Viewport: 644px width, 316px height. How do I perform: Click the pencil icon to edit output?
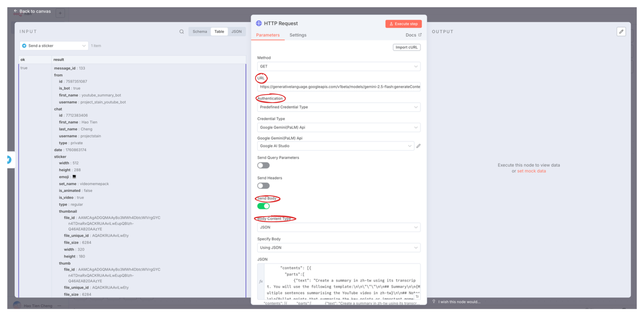point(621,32)
